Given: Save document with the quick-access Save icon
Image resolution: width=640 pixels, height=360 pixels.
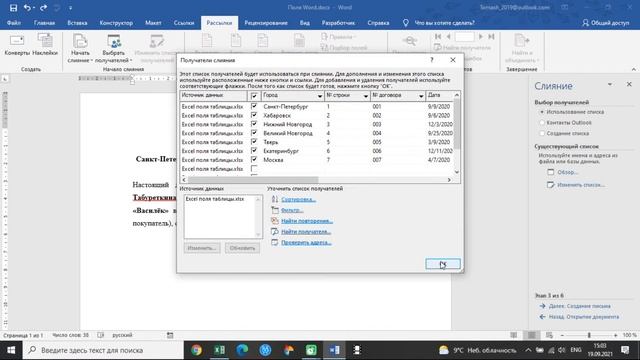Looking at the screenshot, I should click(x=13, y=7).
